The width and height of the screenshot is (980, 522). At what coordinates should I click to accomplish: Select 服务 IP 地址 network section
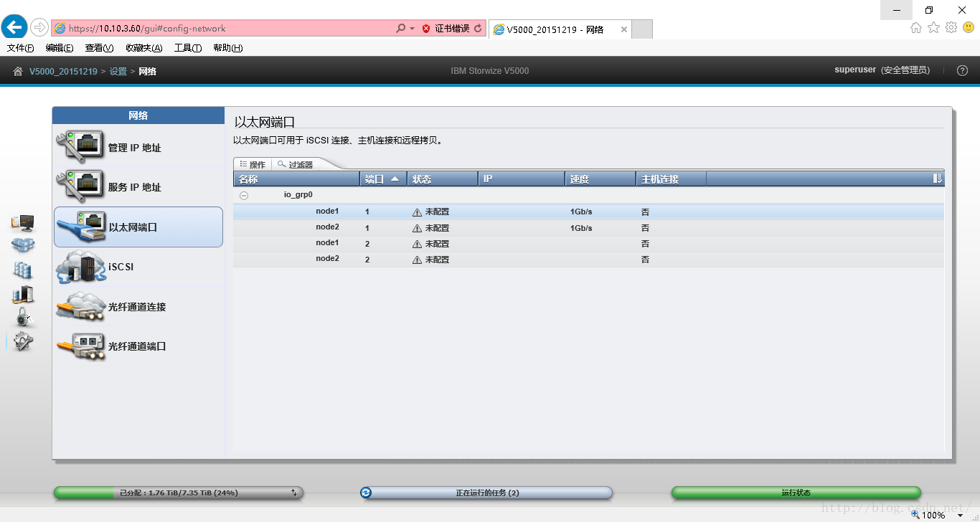138,187
